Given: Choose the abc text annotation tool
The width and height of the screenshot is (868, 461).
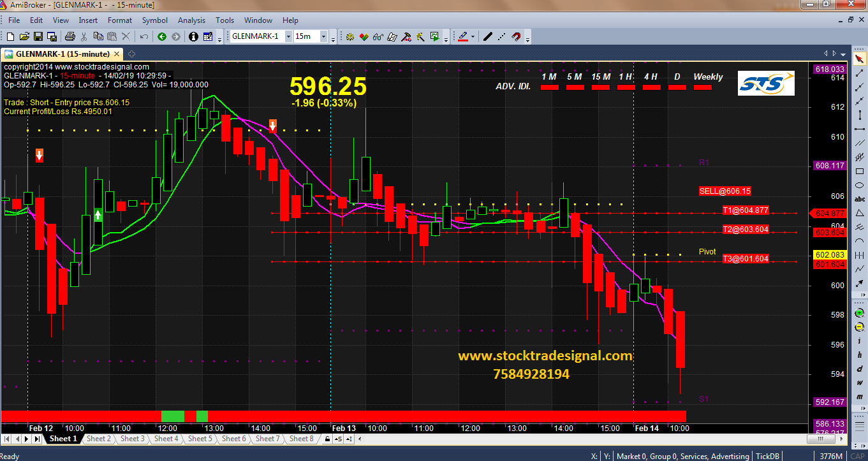Looking at the screenshot, I should coord(860,198).
